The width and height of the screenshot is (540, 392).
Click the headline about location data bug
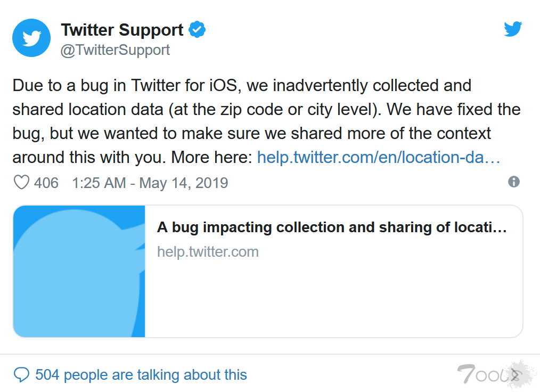[x=332, y=227]
